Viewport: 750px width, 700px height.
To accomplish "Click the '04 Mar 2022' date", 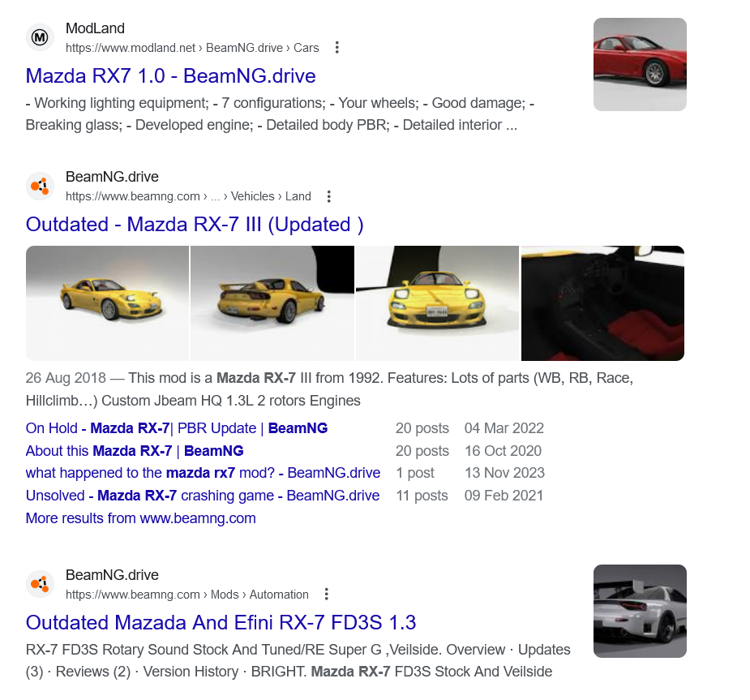I will tap(504, 427).
